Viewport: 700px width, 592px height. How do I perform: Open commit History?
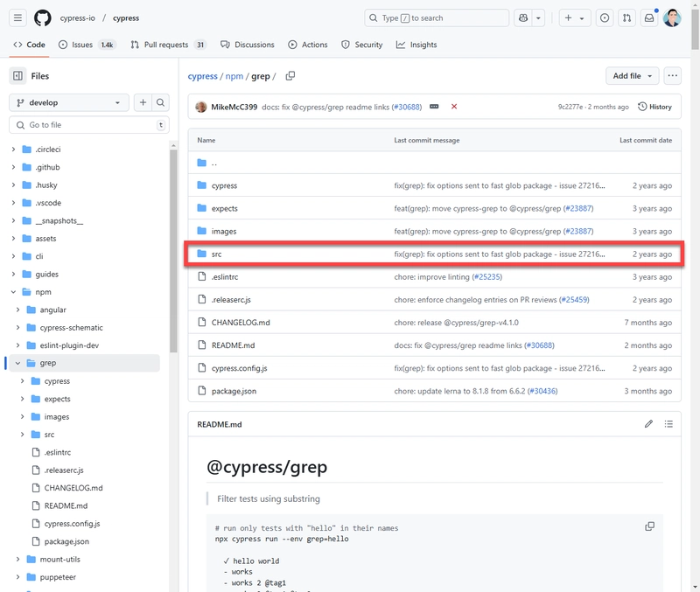point(654,107)
